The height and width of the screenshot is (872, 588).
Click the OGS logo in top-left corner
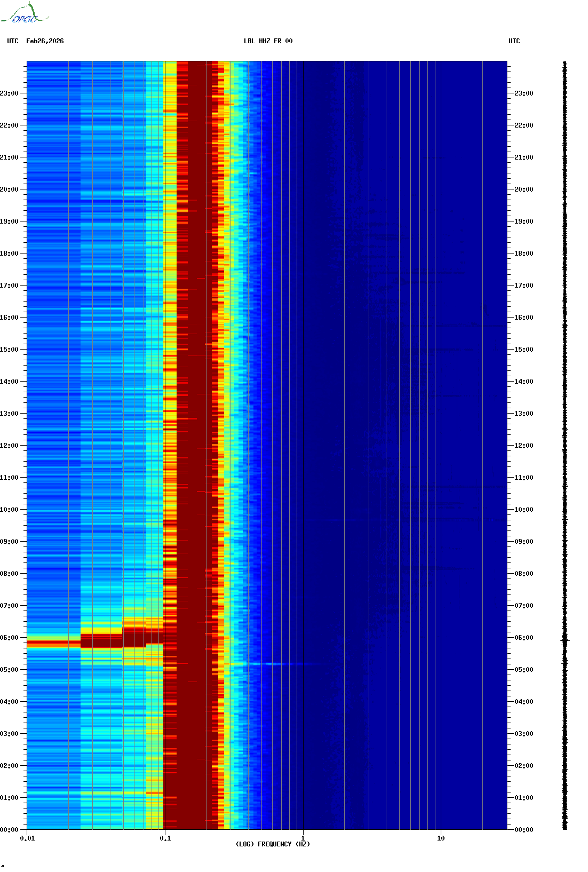[x=24, y=14]
